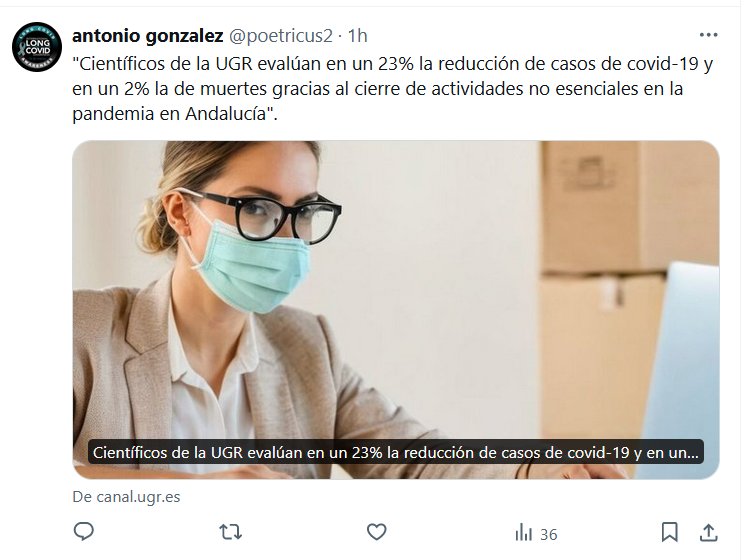Click the card headline caption over the image

click(x=395, y=452)
